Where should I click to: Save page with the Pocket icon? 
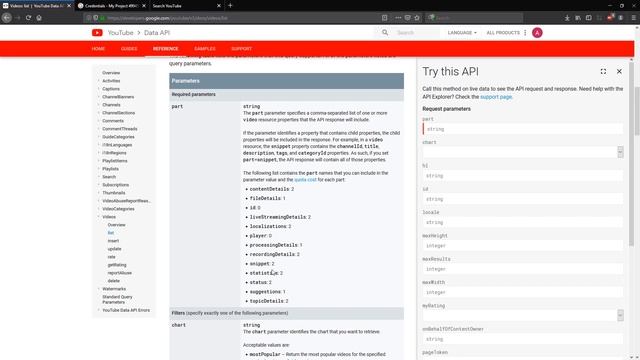(x=407, y=18)
